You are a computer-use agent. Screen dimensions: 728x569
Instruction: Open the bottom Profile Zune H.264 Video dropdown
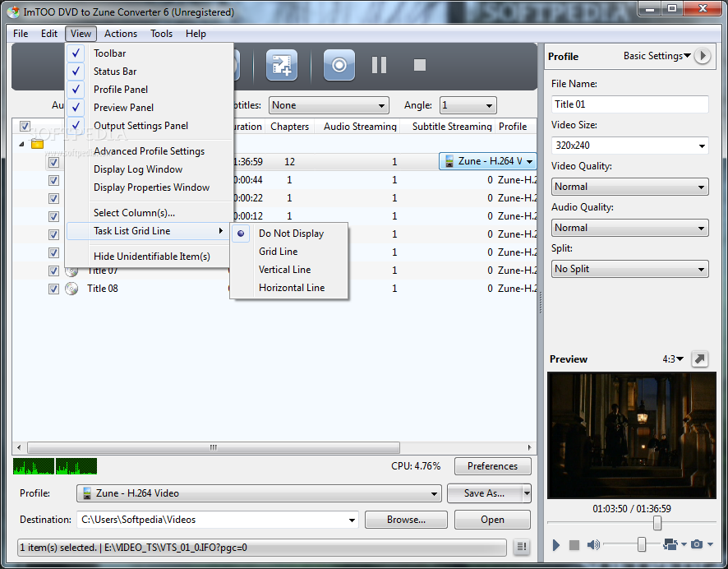pos(259,493)
